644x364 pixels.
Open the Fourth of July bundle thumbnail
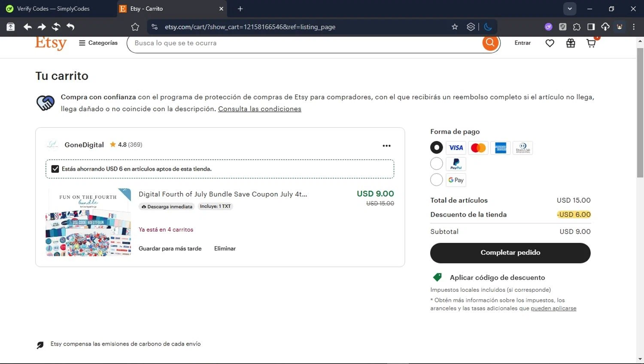[88, 222]
